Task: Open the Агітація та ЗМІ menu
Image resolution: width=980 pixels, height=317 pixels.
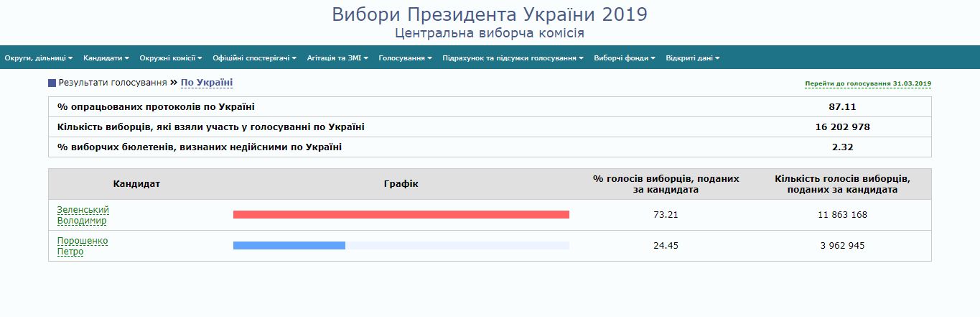Action: point(337,58)
